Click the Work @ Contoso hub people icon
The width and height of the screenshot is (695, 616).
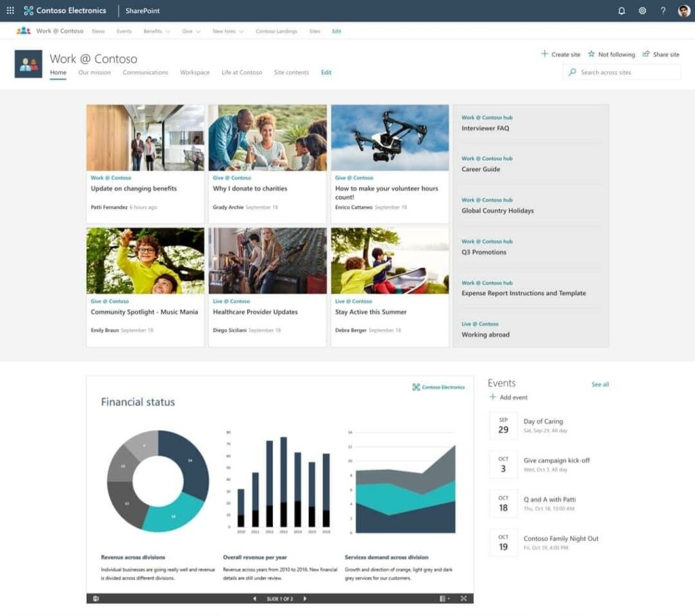pyautogui.click(x=23, y=31)
